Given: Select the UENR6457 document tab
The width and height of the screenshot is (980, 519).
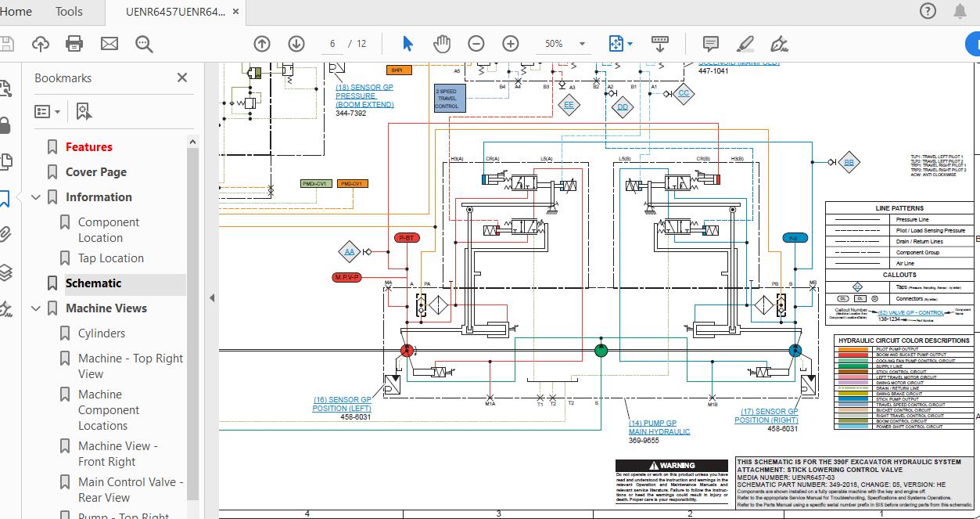Looking at the screenshot, I should coord(175,12).
